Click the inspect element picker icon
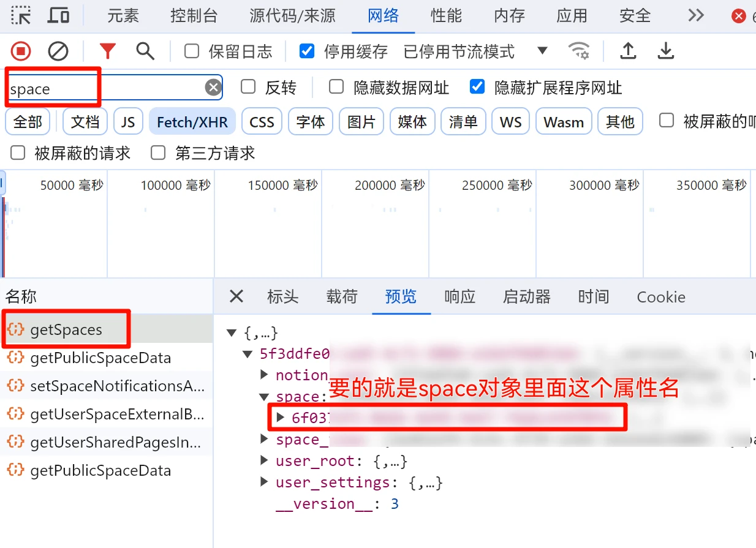 coord(21,15)
